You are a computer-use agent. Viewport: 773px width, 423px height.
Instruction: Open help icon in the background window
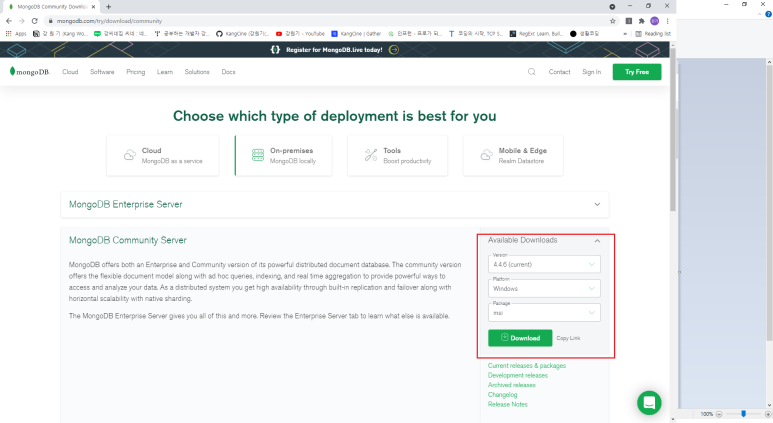(x=768, y=14)
